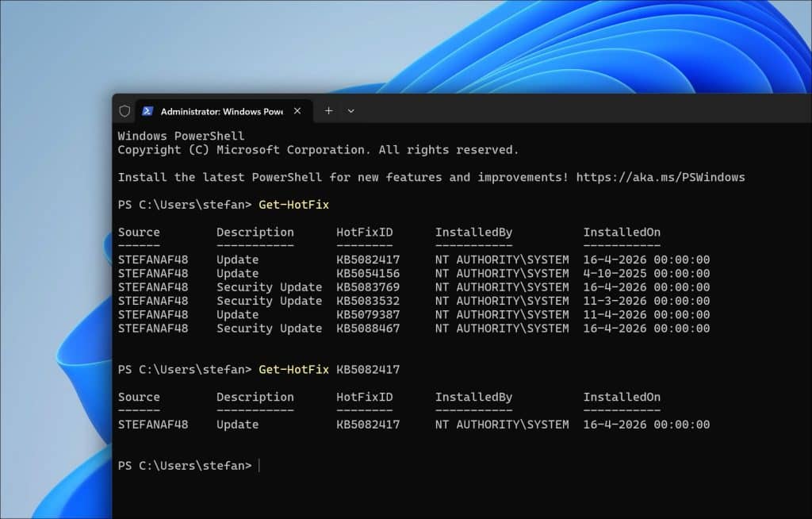Click the Windows PowerShell copyright line
The width and height of the screenshot is (812, 519).
(x=318, y=149)
